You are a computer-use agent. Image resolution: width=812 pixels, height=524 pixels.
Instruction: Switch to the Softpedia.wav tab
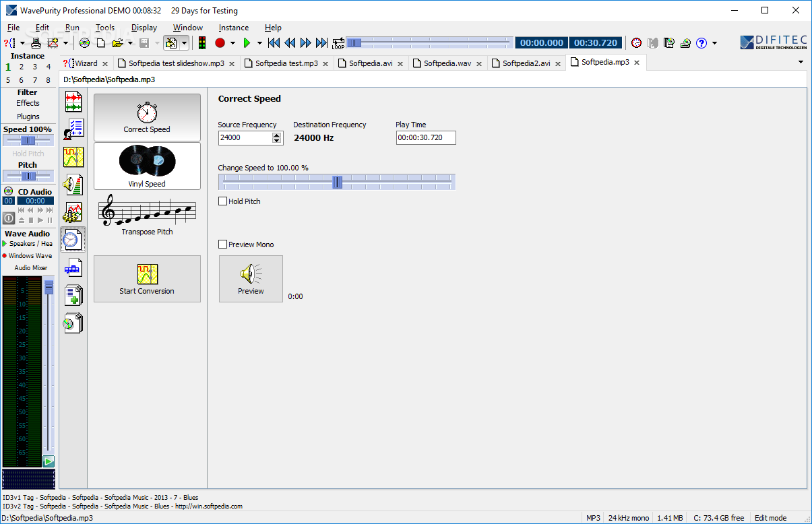(447, 63)
